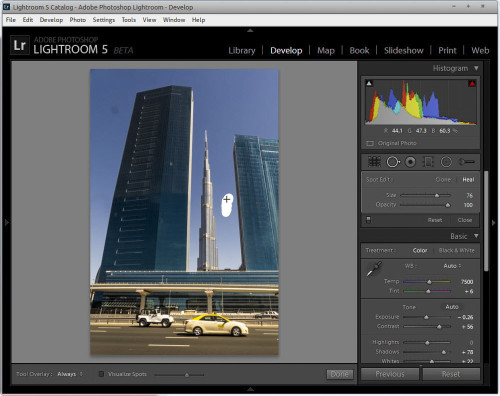Open the Tool Overlay Always dropdown
The width and height of the screenshot is (500, 396).
coord(70,374)
